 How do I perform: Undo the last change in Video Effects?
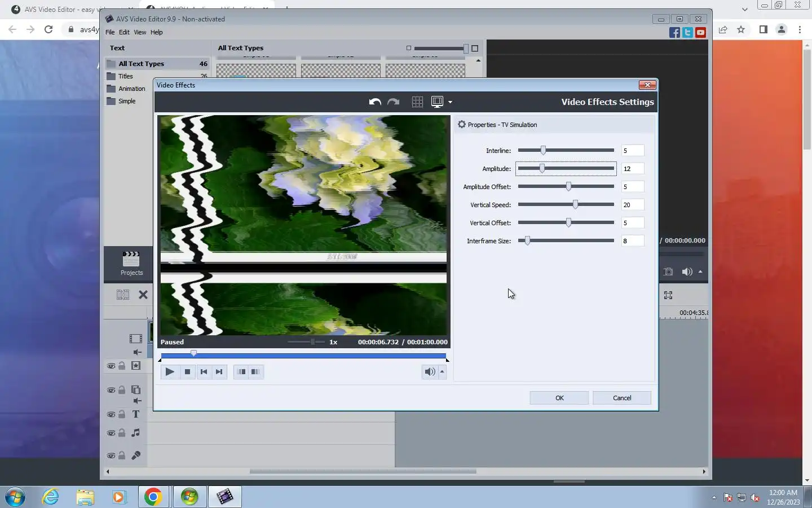tap(375, 102)
